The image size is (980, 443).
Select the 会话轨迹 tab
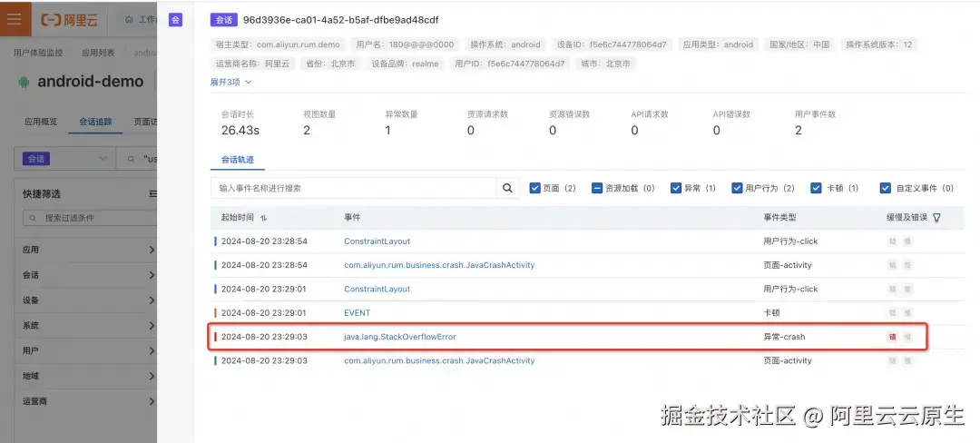click(x=238, y=160)
